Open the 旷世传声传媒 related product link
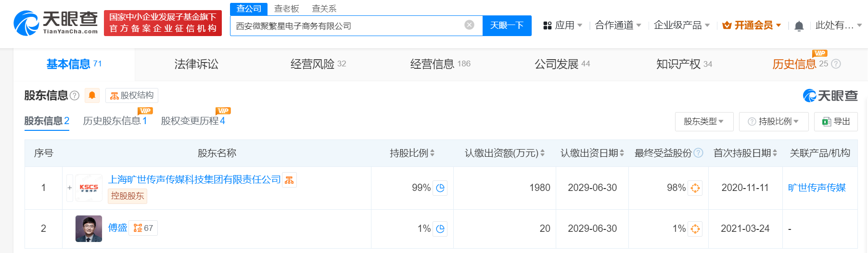The image size is (868, 253). [x=817, y=188]
